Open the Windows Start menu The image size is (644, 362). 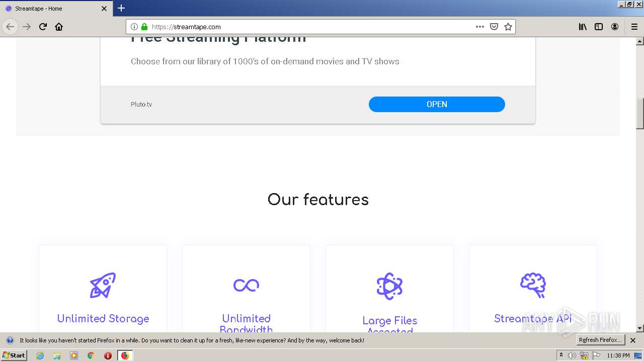[x=14, y=355]
